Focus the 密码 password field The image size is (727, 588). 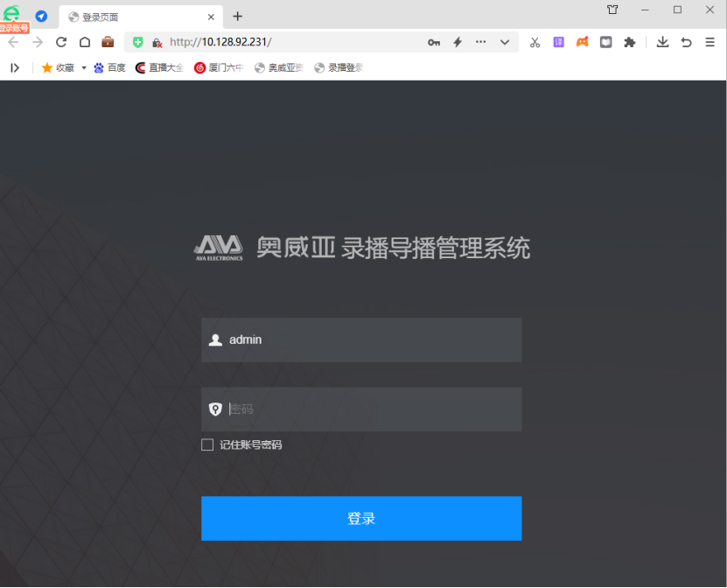click(361, 409)
